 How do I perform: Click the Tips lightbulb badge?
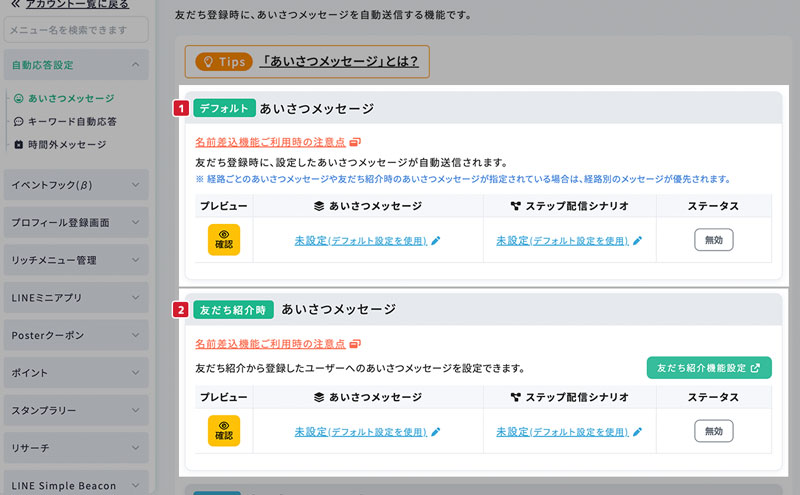click(224, 62)
